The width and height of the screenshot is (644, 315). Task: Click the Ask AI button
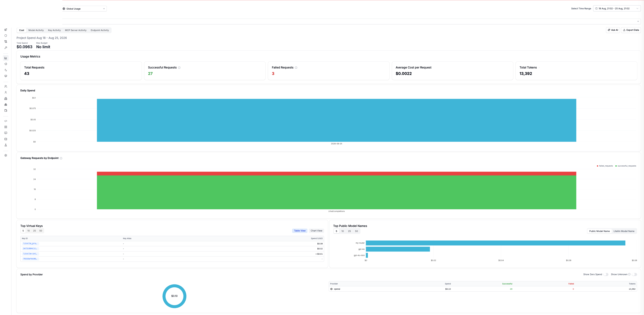click(613, 30)
